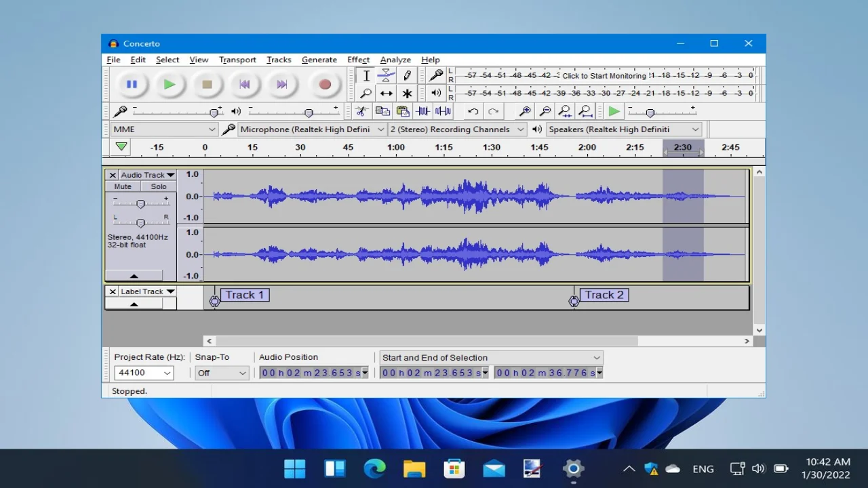Screen dimensions: 868x488
Task: Click the Trim audio icon
Action: (x=422, y=111)
